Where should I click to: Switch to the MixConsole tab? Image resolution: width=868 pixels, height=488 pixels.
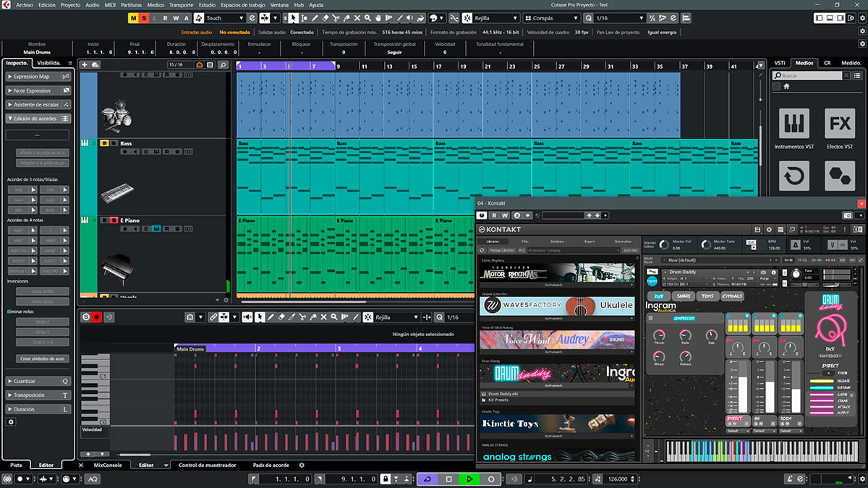108,465
